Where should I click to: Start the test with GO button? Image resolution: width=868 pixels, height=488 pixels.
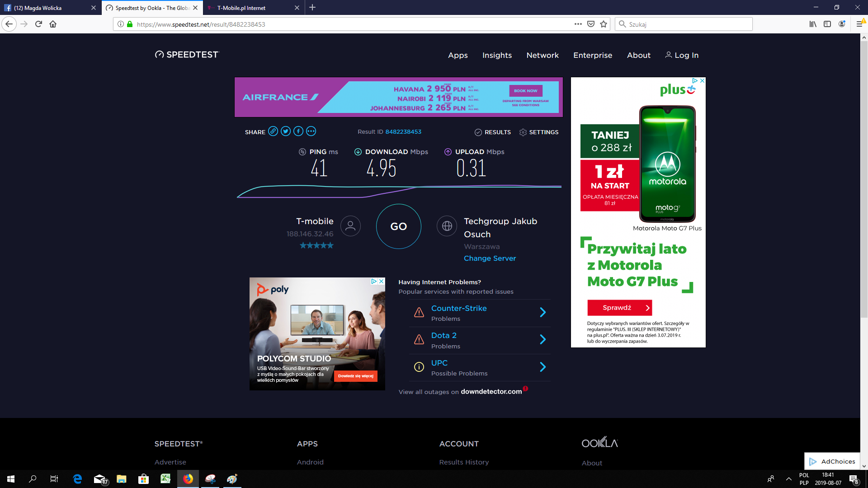(399, 226)
